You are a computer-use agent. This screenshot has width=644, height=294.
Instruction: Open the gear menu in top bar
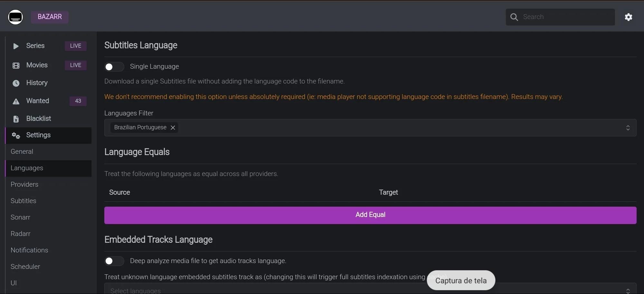pos(628,17)
